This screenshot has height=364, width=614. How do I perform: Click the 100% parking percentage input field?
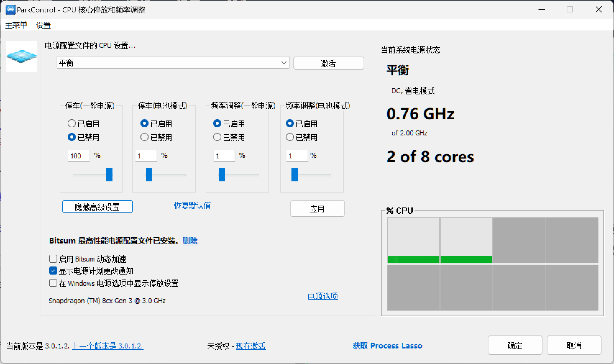click(78, 156)
